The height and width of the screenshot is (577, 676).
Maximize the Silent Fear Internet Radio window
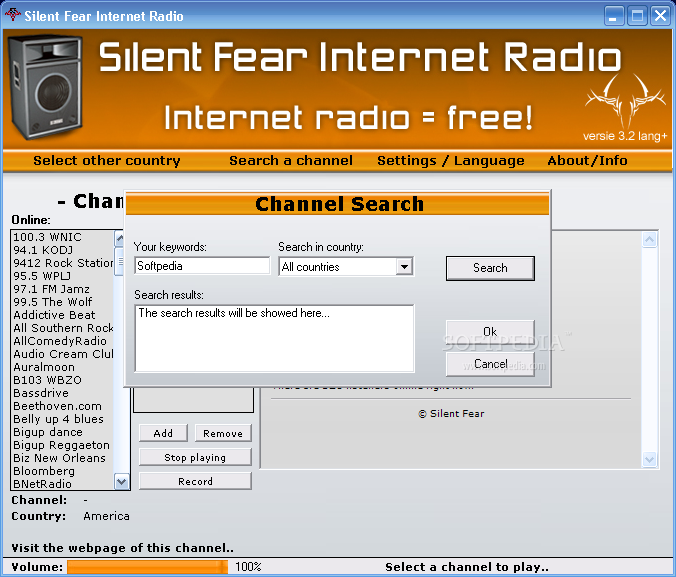click(x=637, y=16)
